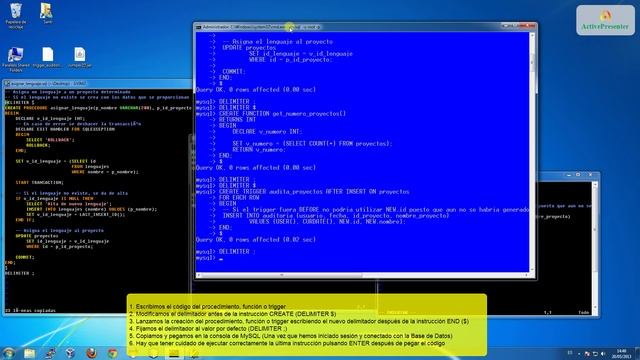Viewport: 640px width, 360px height.
Task: Click 'UPDATE proyectos' line in blue console
Action: [249, 48]
